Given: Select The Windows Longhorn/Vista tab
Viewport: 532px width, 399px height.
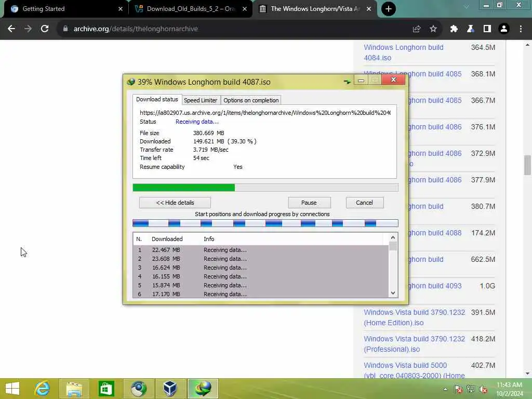Looking at the screenshot, I should [x=314, y=9].
